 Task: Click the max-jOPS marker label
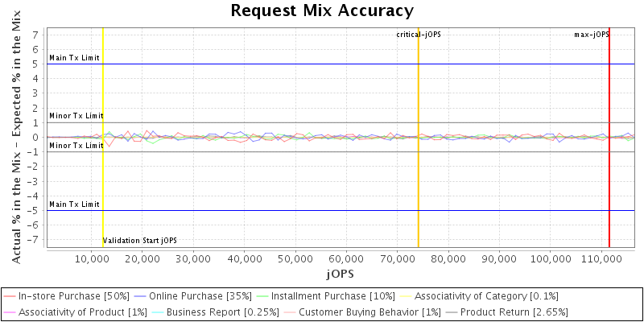[x=591, y=35]
